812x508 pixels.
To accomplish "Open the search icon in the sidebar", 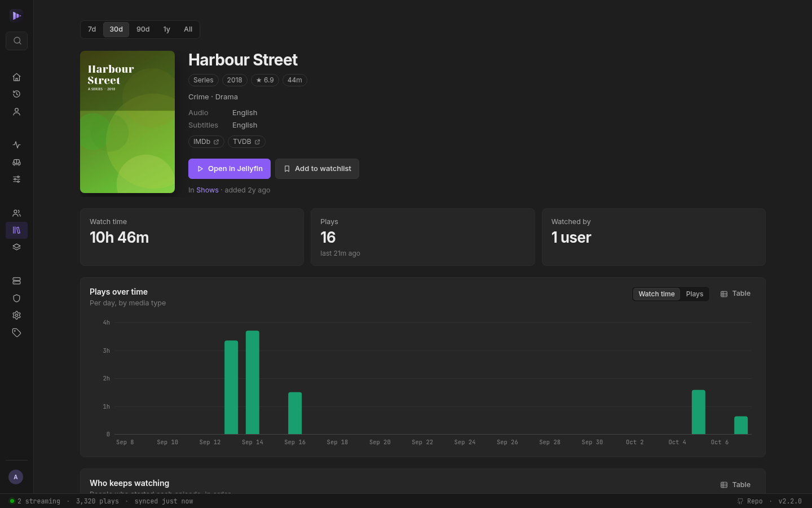I will (17, 41).
